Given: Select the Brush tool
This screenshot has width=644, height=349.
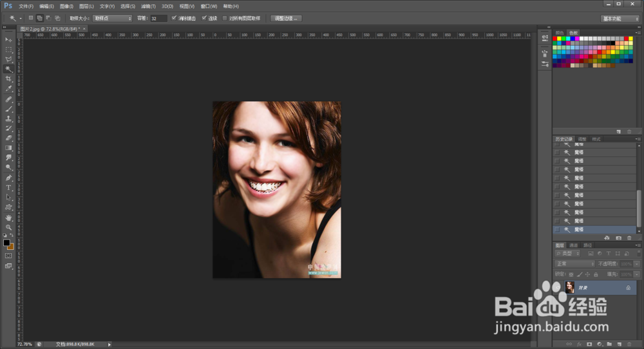Looking at the screenshot, I should tap(8, 109).
